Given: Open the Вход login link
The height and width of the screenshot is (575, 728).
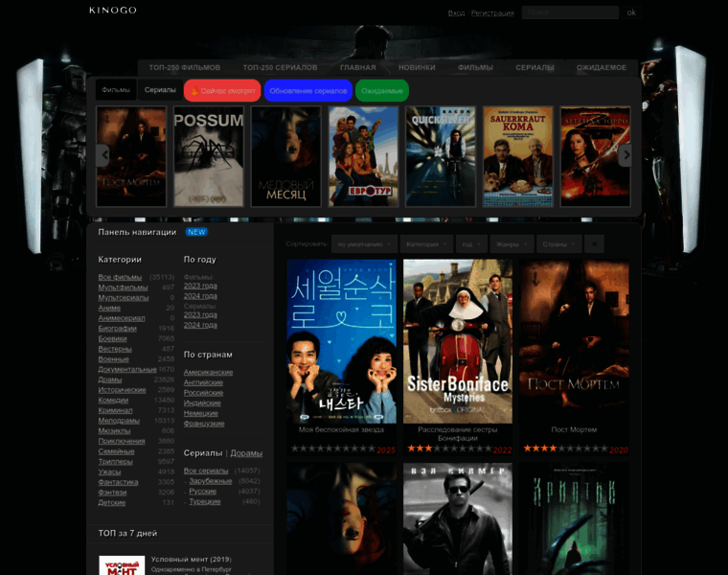Looking at the screenshot, I should (456, 13).
